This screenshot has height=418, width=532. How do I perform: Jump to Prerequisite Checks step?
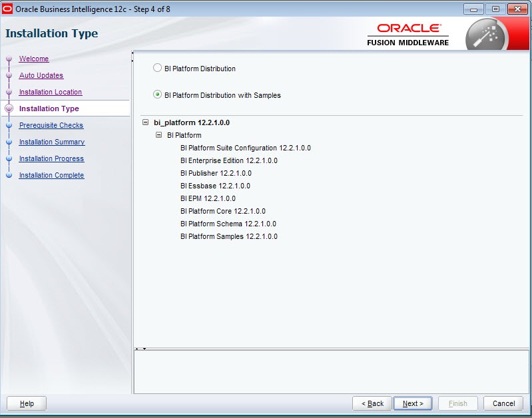(51, 125)
